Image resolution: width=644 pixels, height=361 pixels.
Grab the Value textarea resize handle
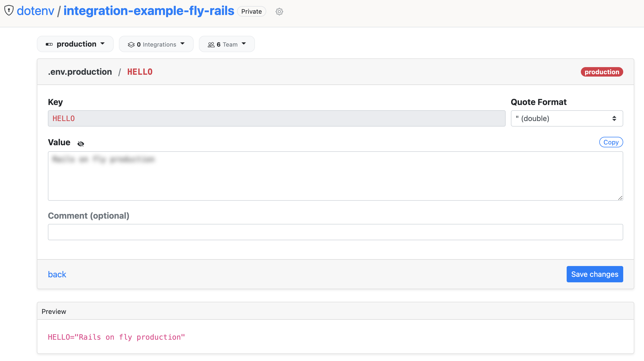click(x=620, y=198)
